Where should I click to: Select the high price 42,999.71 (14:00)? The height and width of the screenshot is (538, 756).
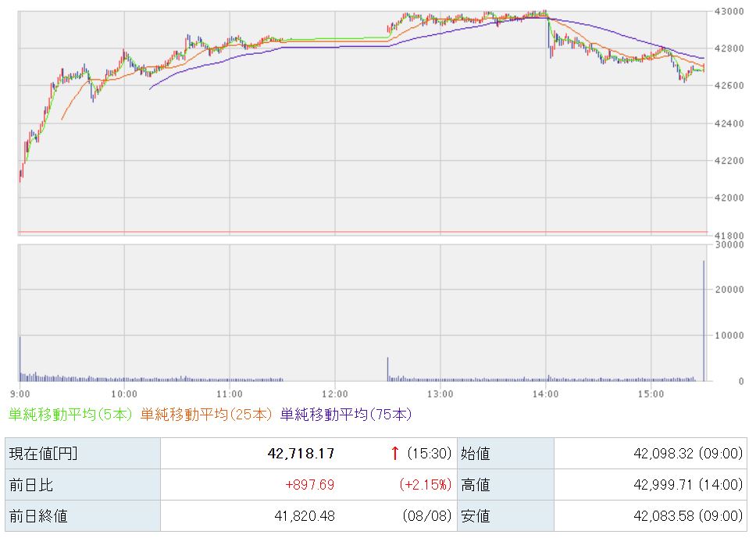point(688,484)
